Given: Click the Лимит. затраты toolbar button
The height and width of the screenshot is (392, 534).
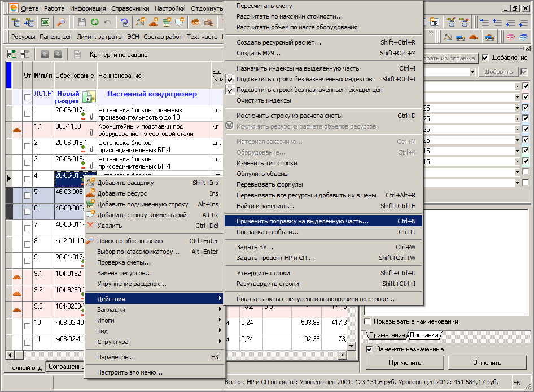Looking at the screenshot, I should tap(100, 37).
